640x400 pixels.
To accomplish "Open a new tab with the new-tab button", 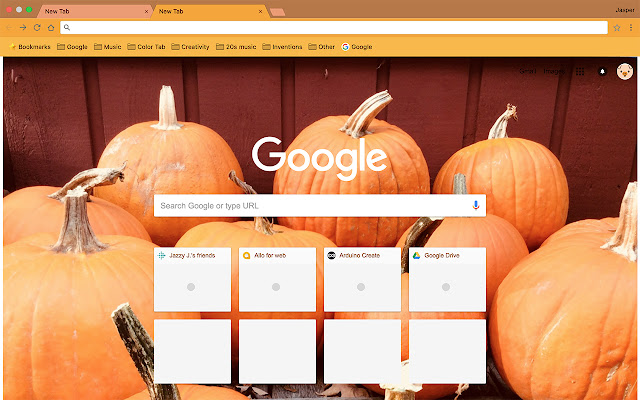I will click(278, 12).
